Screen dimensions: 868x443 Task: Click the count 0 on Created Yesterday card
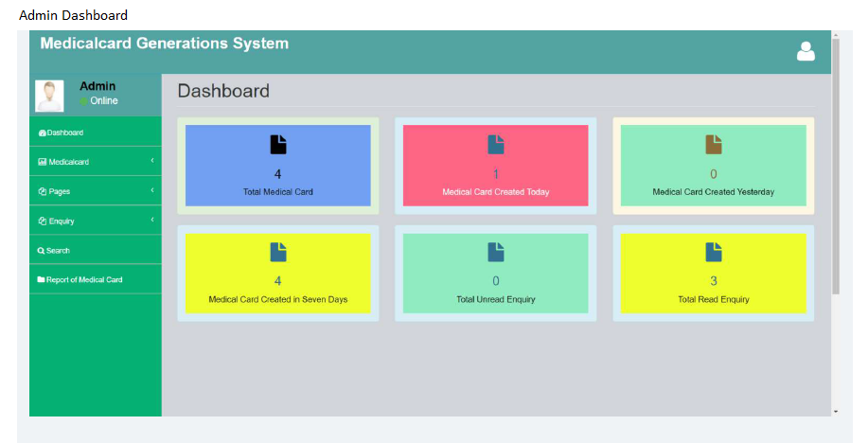click(x=714, y=174)
